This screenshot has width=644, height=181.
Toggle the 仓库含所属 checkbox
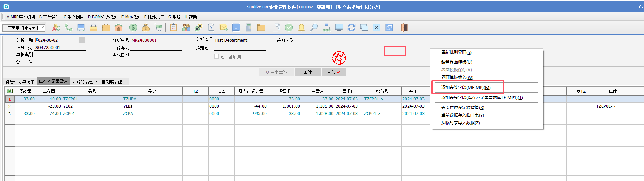click(x=216, y=56)
